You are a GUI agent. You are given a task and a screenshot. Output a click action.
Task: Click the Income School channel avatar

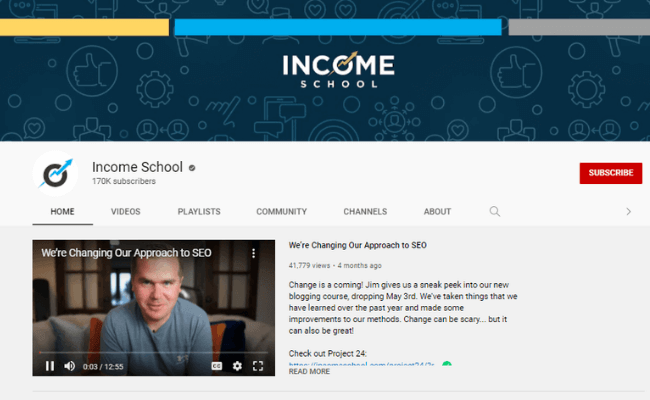coord(56,173)
